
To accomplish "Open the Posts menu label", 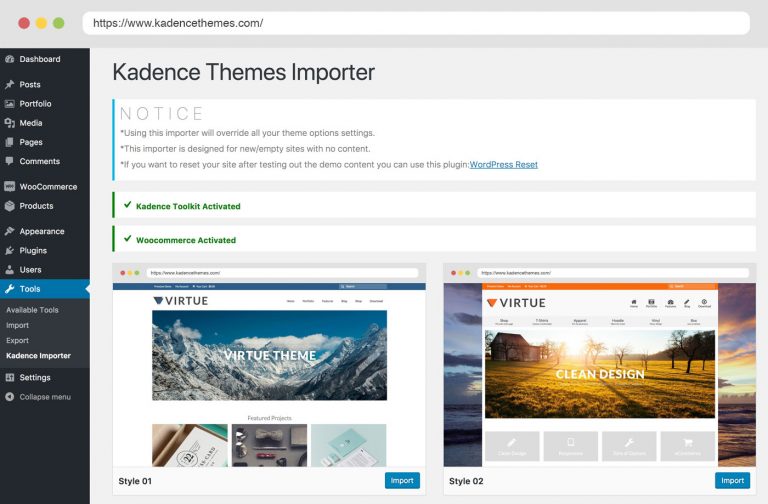I will coord(30,84).
